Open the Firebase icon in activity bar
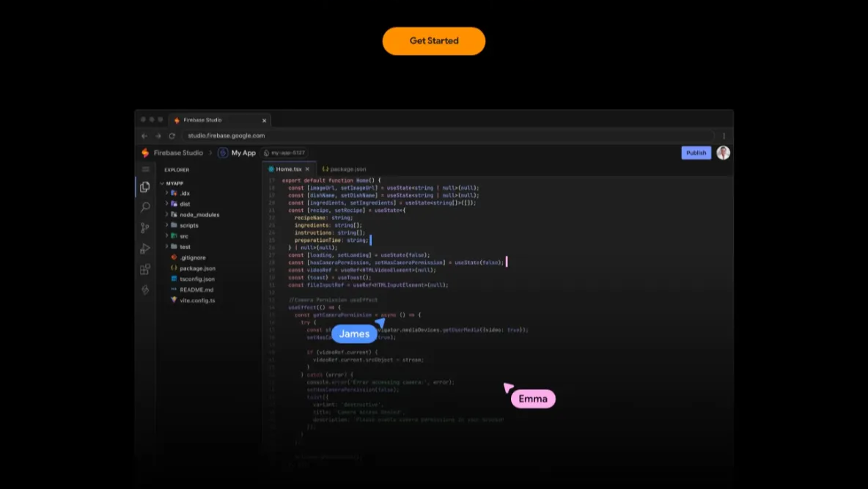868x489 pixels. coord(145,290)
